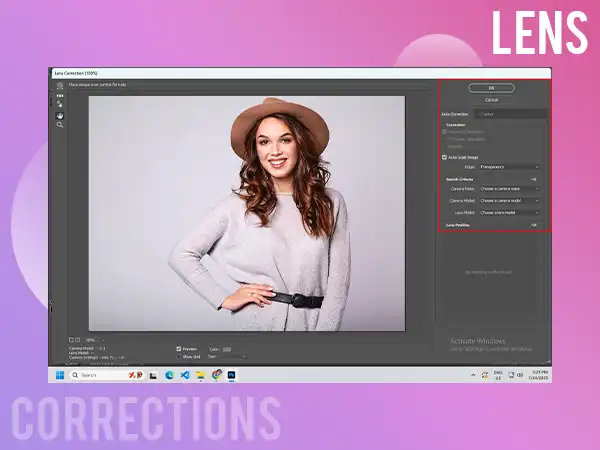600x450 pixels.
Task: Switch to Photoshop on the taskbar
Action: coord(232,375)
